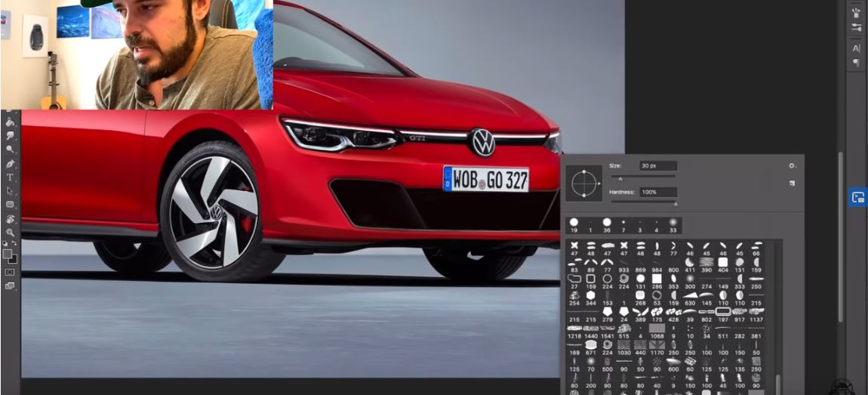Open the Change Screen Mode options
The width and height of the screenshot is (868, 395).
(x=10, y=285)
